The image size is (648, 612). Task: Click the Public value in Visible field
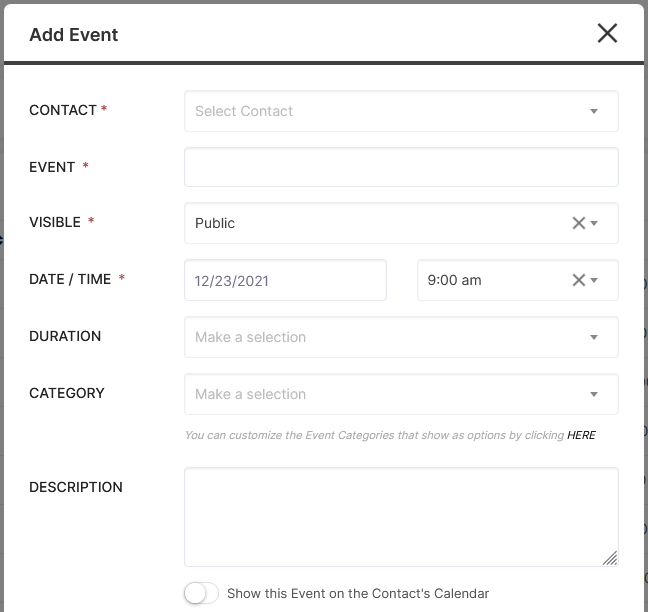pyautogui.click(x=215, y=223)
